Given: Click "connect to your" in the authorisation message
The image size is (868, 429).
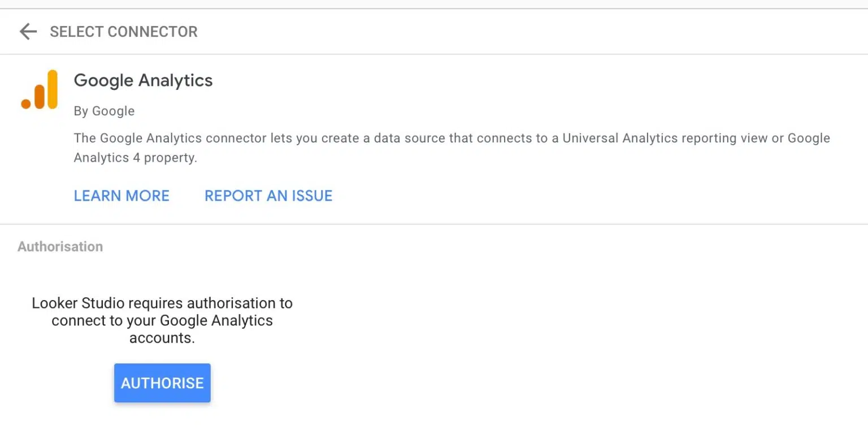Looking at the screenshot, I should (104, 320).
